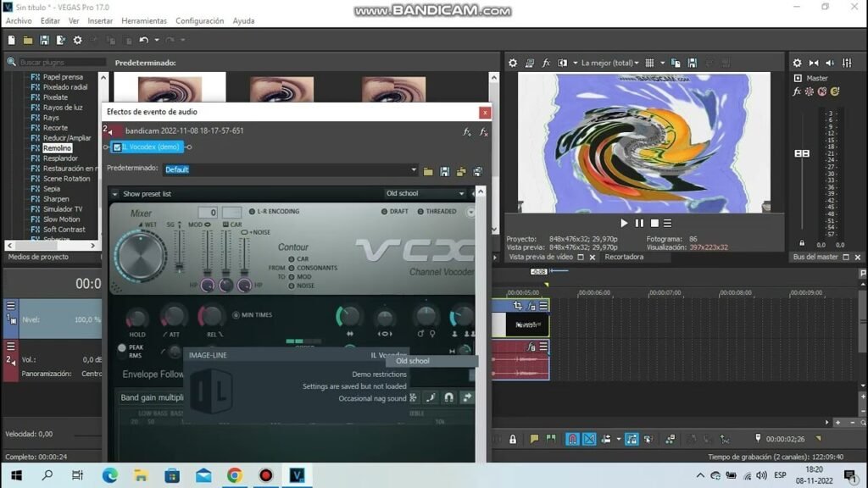Screen dimensions: 868x488
Task: Select the Remolino effect in plugin list
Action: tap(57, 147)
